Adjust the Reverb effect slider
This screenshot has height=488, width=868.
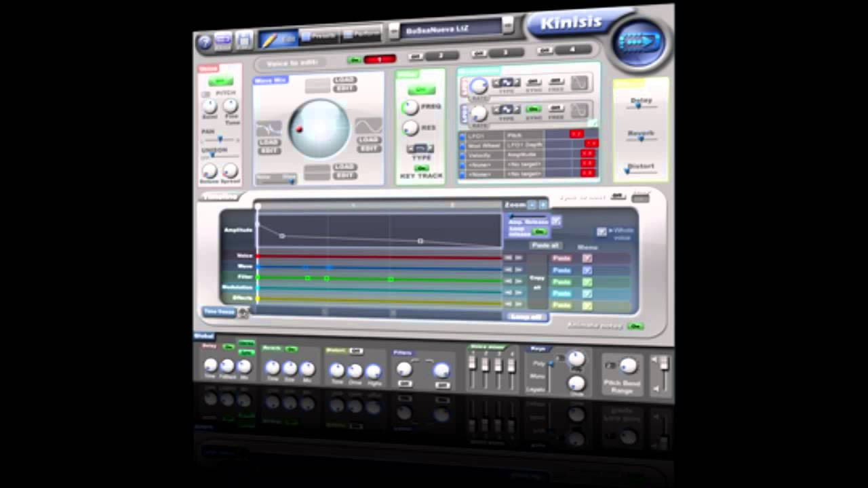pyautogui.click(x=641, y=138)
